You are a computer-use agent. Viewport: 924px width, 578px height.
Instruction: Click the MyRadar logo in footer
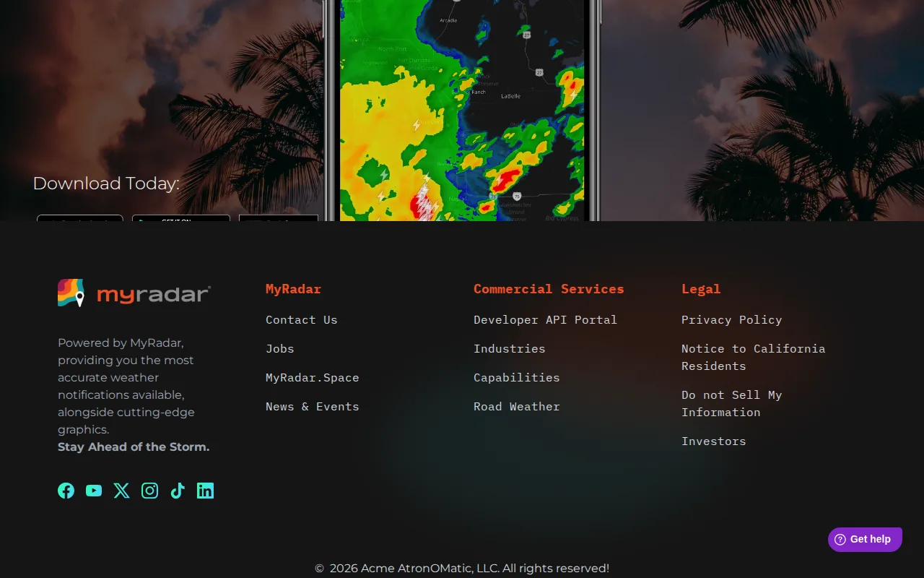click(134, 293)
